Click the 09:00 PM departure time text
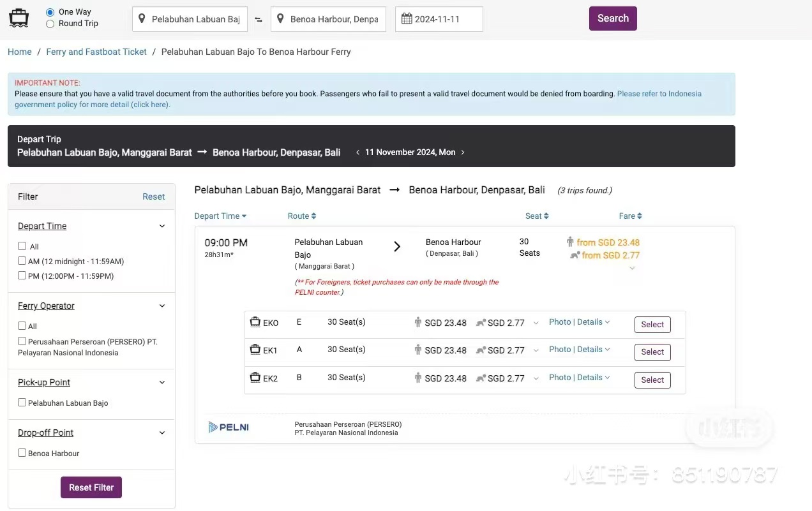 coord(226,243)
